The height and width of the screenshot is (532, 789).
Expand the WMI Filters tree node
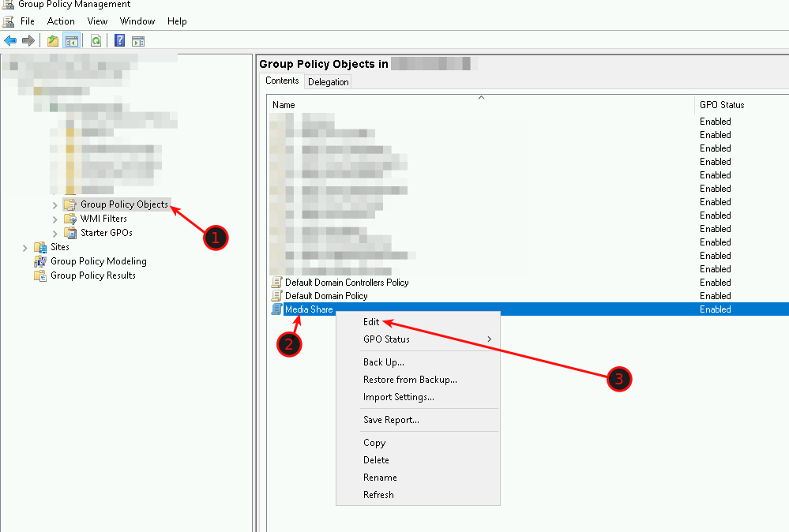pyautogui.click(x=54, y=219)
